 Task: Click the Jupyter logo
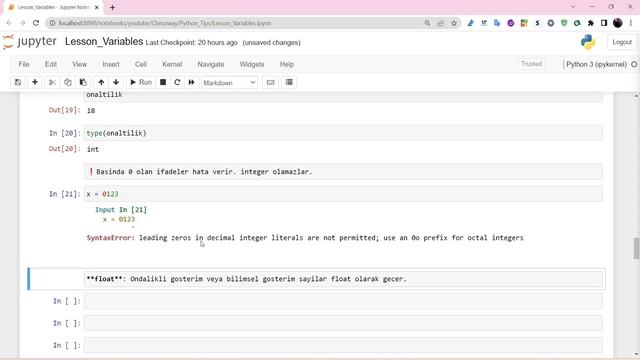coord(30,42)
